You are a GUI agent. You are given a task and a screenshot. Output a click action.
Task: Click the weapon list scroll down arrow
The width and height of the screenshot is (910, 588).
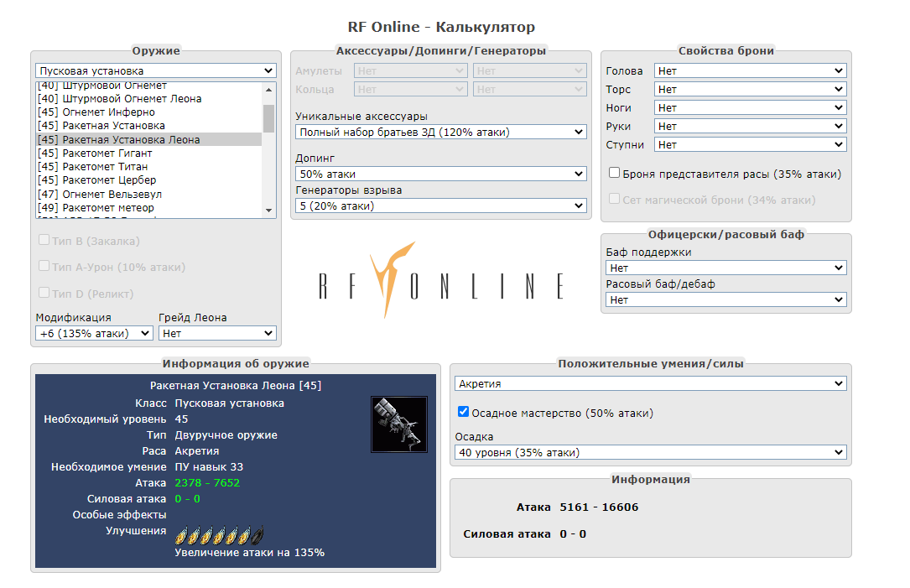(x=268, y=210)
